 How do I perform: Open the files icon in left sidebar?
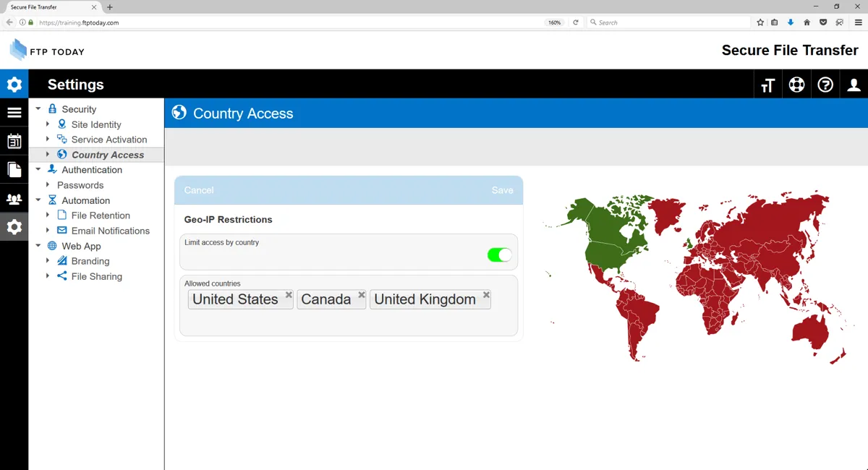pos(14,170)
